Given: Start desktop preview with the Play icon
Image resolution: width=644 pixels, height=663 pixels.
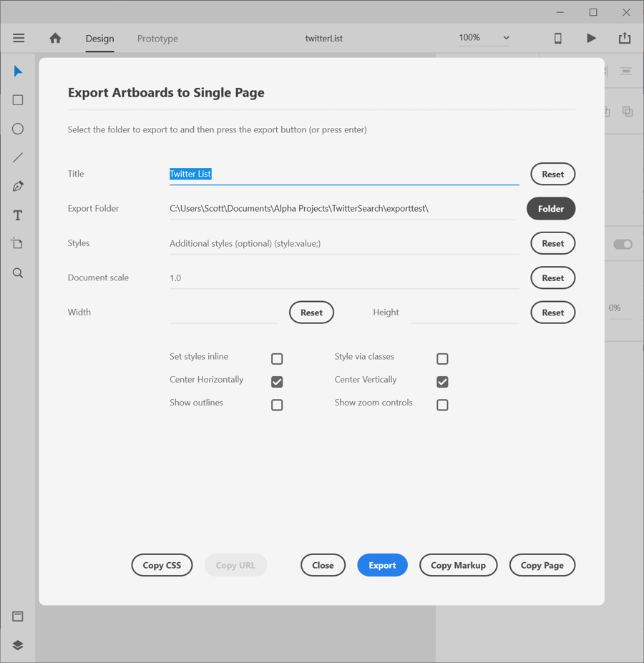Looking at the screenshot, I should (x=591, y=38).
